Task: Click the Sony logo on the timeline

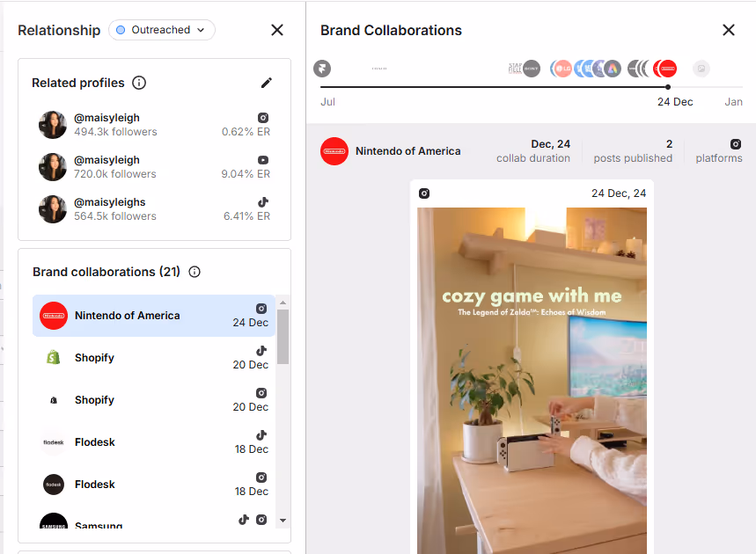Action: [x=532, y=69]
